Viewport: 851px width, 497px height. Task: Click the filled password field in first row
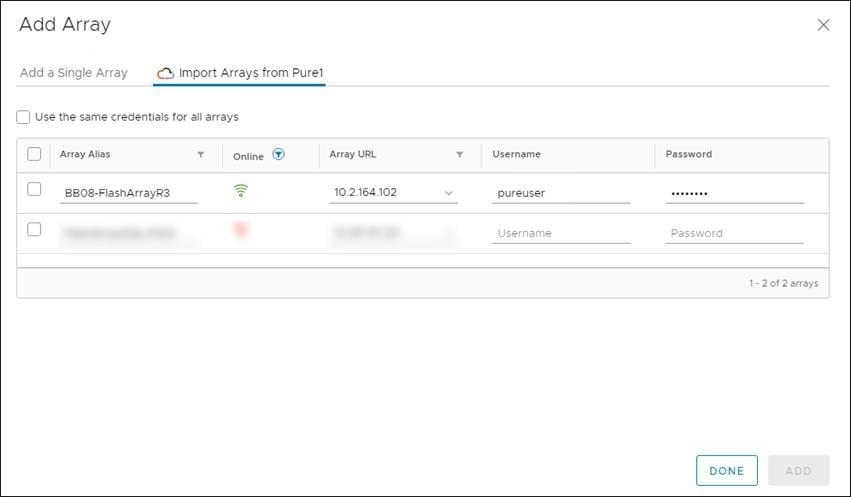(734, 193)
